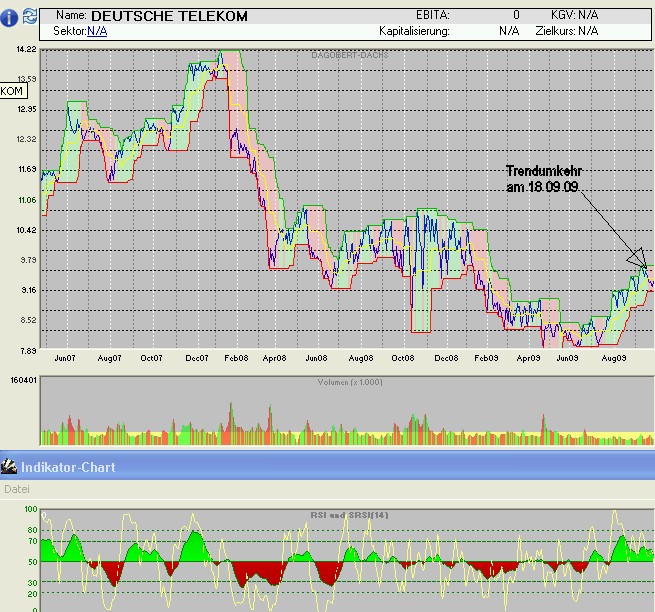655x612 pixels.
Task: Click the 10.42 price axis label
Action: tap(26, 230)
